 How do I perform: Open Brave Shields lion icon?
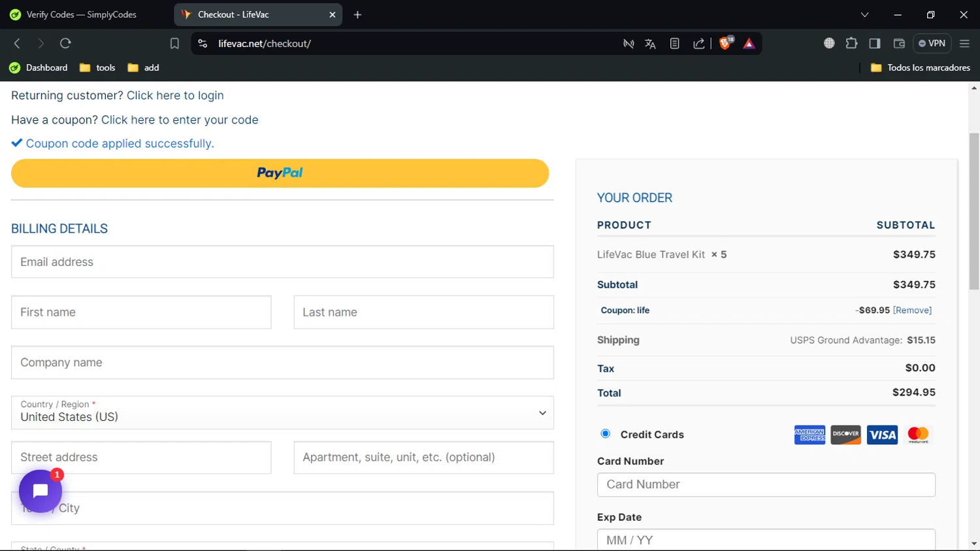tap(726, 43)
